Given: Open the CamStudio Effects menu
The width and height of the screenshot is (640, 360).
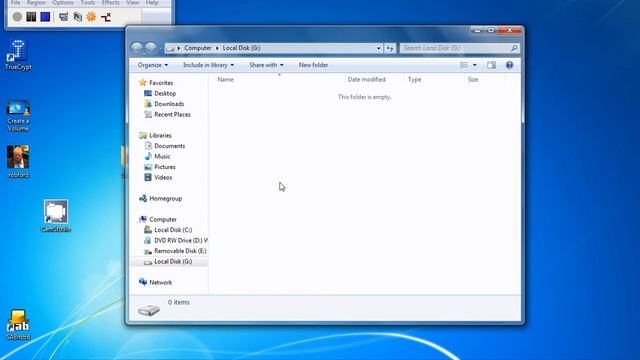Looking at the screenshot, I should click(111, 2).
